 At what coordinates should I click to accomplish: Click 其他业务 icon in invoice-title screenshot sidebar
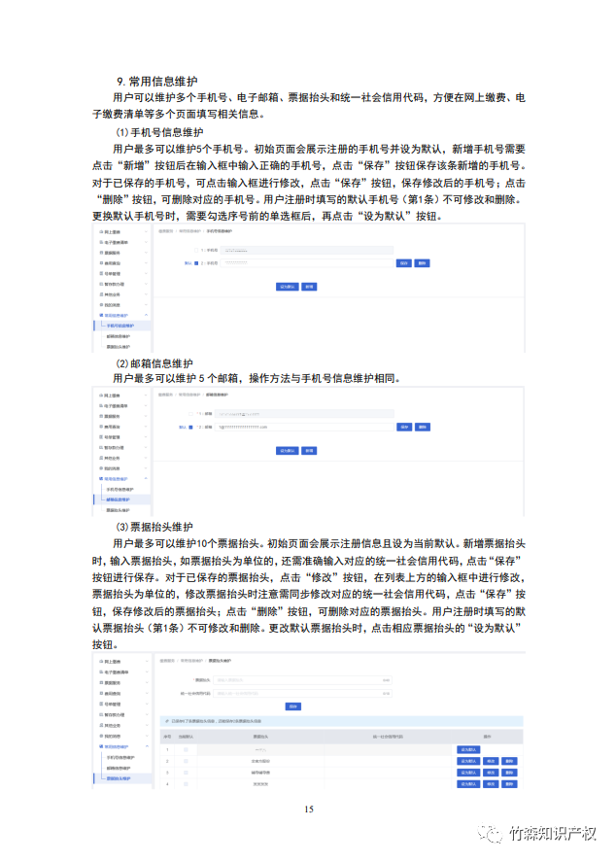pos(101,726)
